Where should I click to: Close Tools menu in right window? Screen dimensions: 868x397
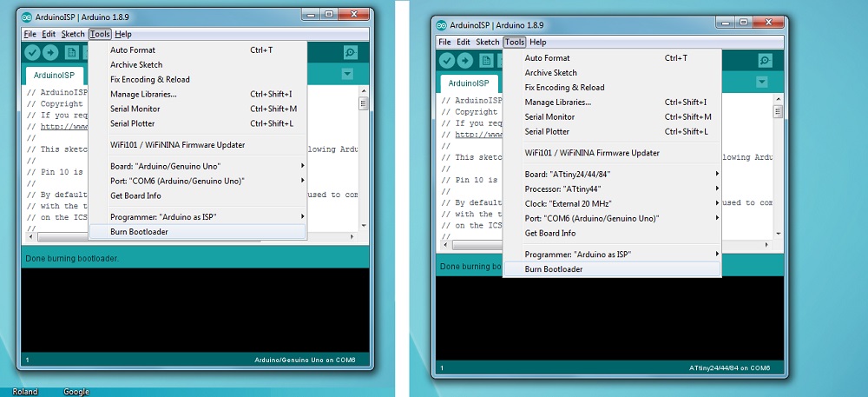(x=515, y=42)
